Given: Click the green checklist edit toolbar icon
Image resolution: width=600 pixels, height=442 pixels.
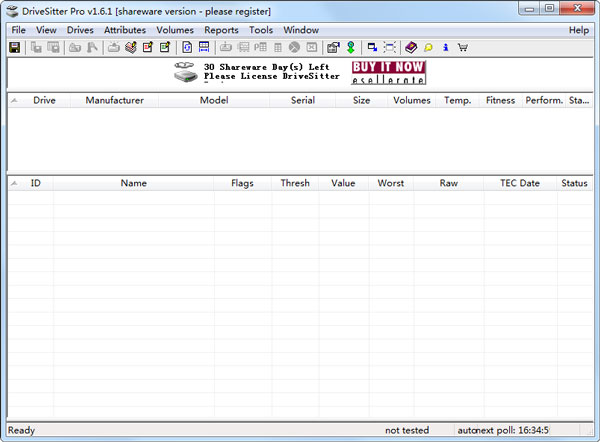Looking at the screenshot, I should [x=165, y=47].
